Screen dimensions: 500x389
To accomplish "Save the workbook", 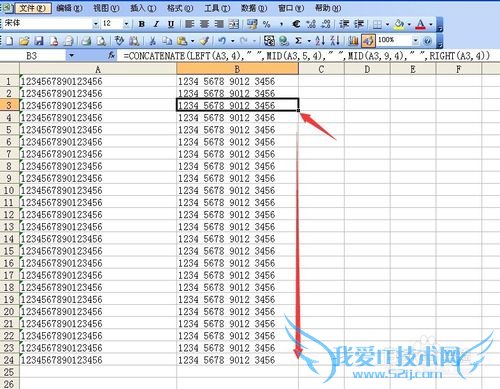I will (x=39, y=41).
